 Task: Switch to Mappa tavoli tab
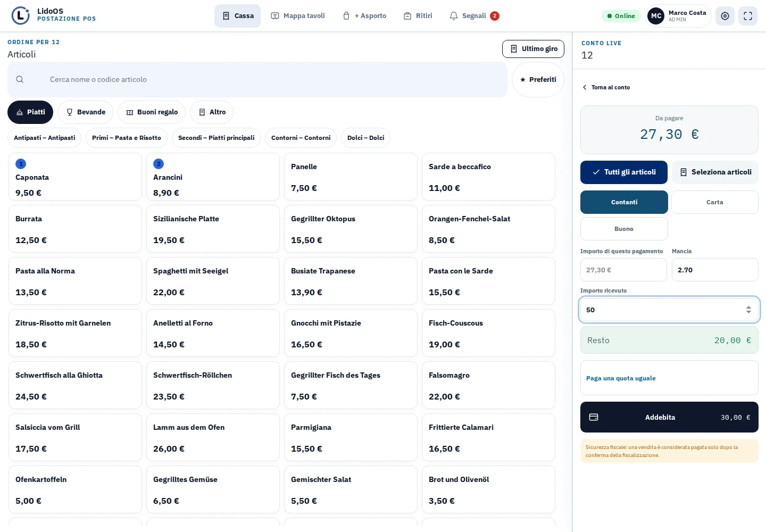point(298,16)
